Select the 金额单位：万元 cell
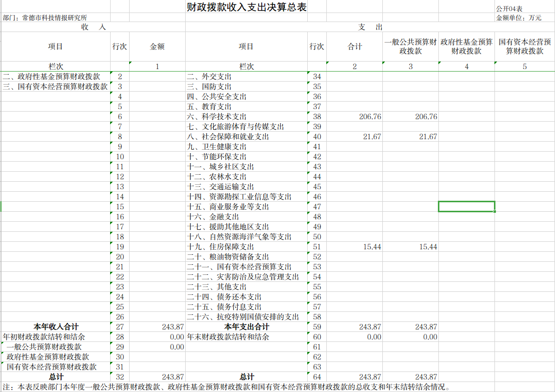Screen dimensions: 555x392 tap(518, 18)
